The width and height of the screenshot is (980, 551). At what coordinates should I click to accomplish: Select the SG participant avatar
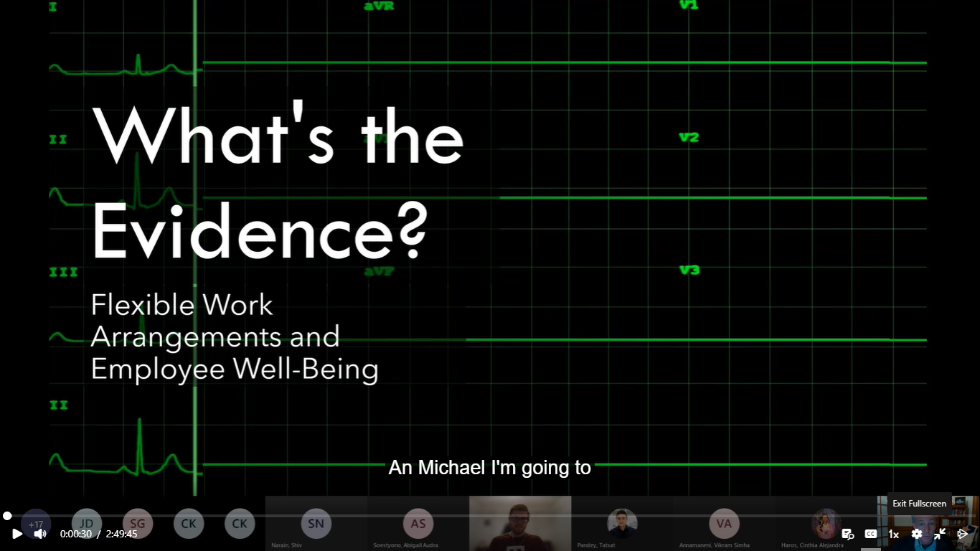coord(138,524)
